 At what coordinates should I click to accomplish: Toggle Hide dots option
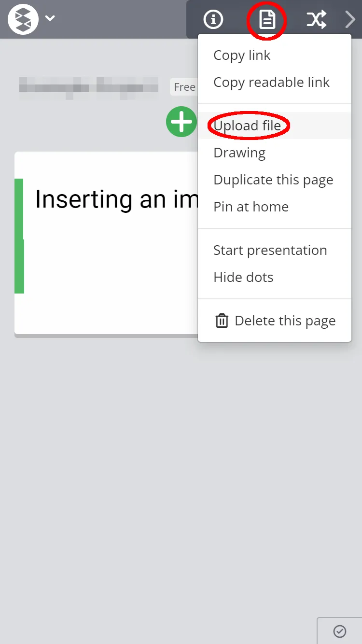(243, 277)
